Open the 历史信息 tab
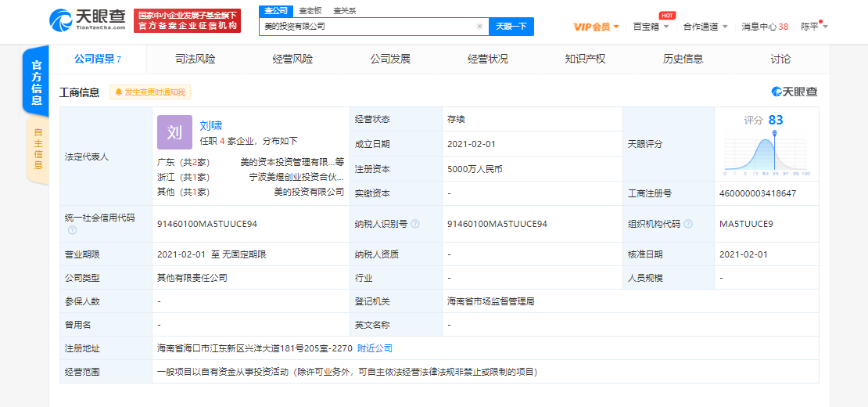This screenshot has height=407, width=868. click(x=683, y=59)
